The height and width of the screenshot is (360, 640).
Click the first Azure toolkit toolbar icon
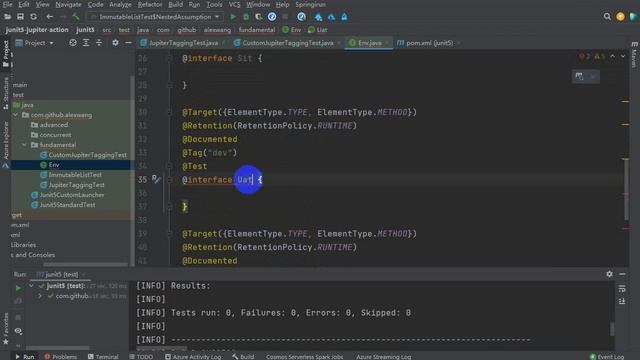318,17
